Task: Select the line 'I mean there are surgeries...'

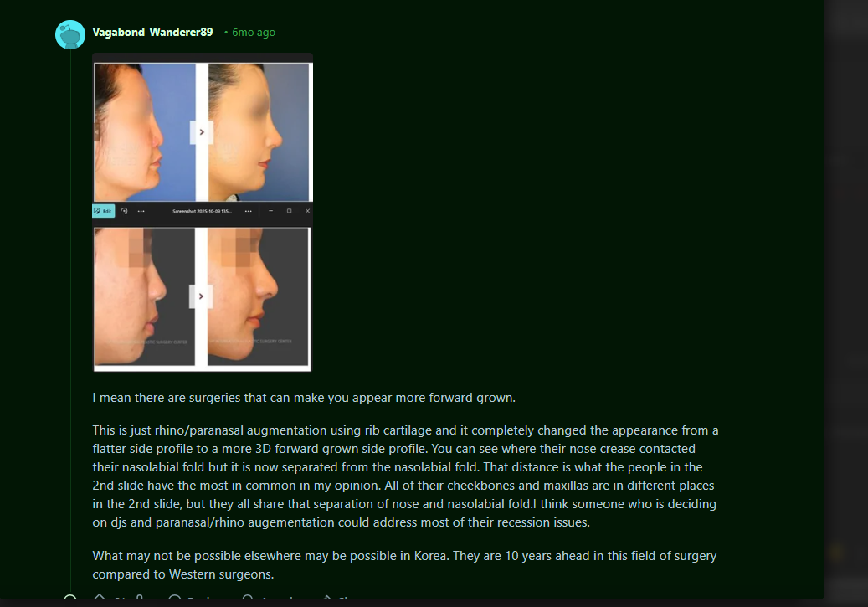Action: coord(304,398)
